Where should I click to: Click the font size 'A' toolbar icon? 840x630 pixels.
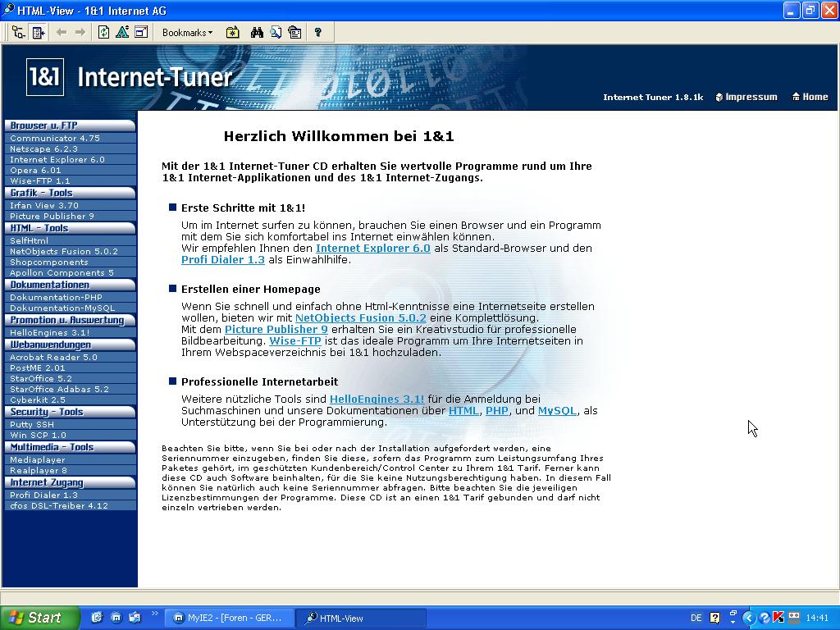122,33
